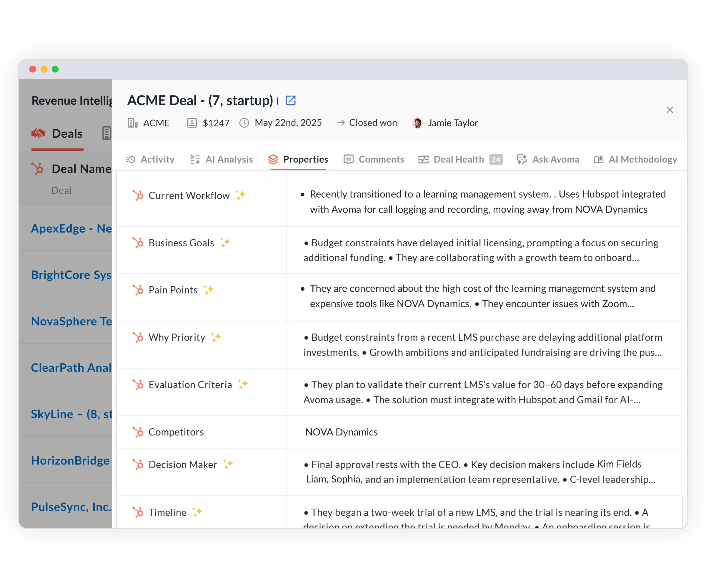Open the ApexEdge deal link
The height and width of the screenshot is (588, 706).
coord(71,228)
